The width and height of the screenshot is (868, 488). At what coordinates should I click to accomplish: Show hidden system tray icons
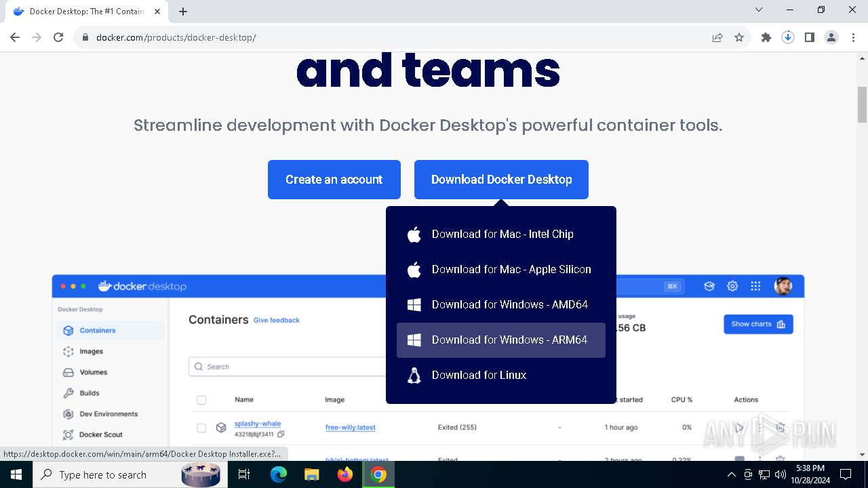click(x=731, y=474)
